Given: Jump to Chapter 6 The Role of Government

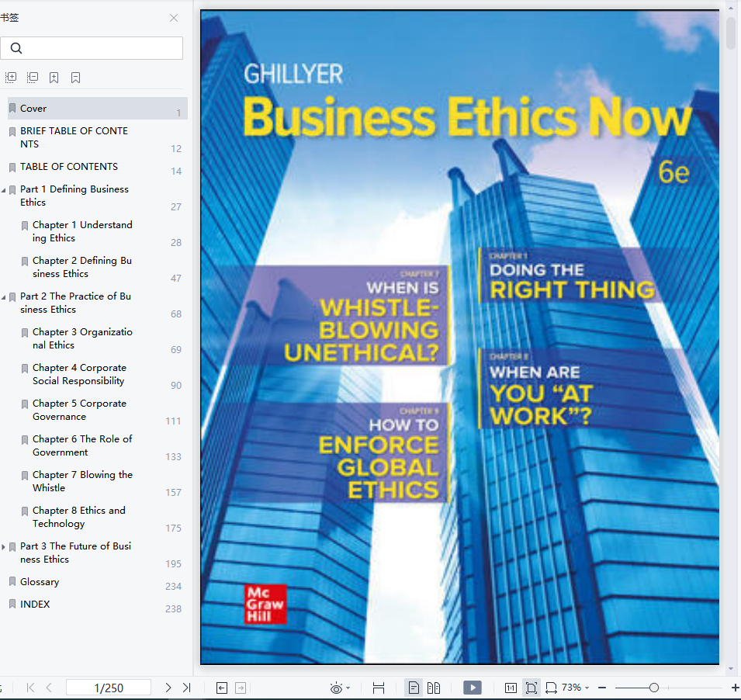Looking at the screenshot, I should tap(82, 445).
